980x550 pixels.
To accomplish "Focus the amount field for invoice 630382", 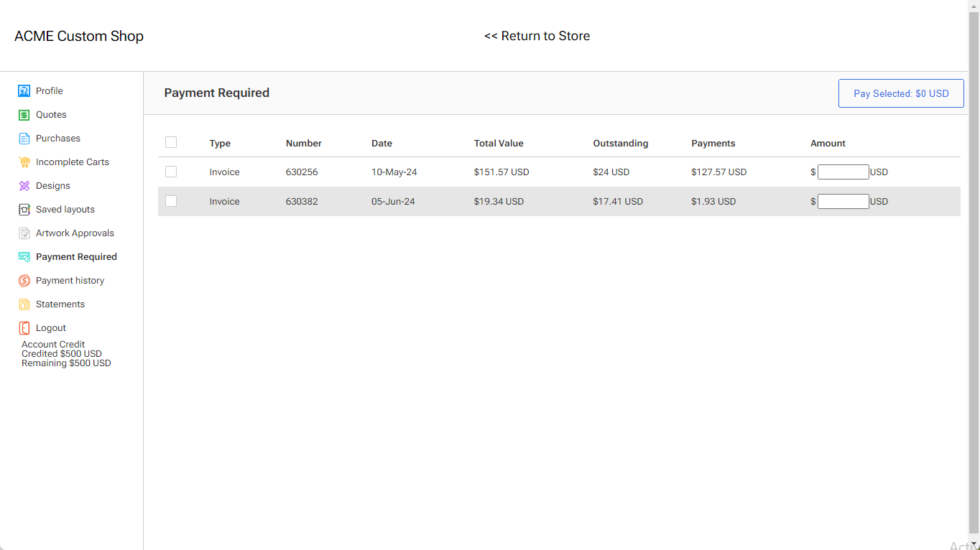I will coord(843,201).
